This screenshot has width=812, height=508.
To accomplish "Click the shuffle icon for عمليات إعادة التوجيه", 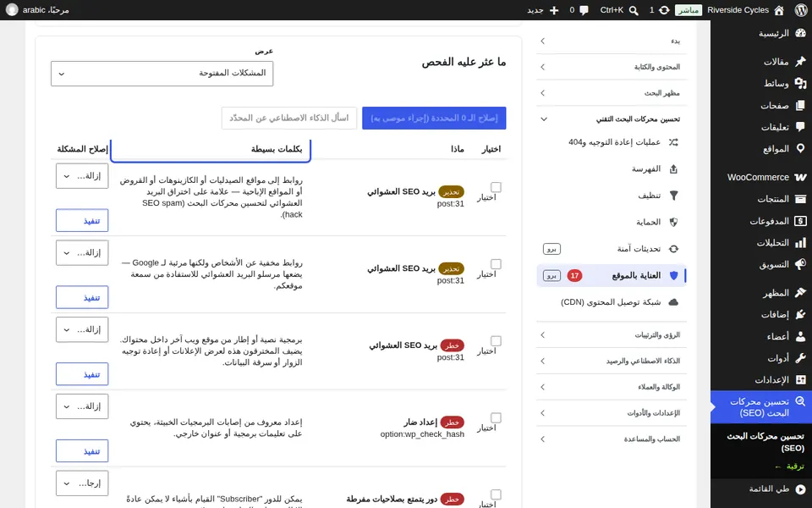I will 673,142.
